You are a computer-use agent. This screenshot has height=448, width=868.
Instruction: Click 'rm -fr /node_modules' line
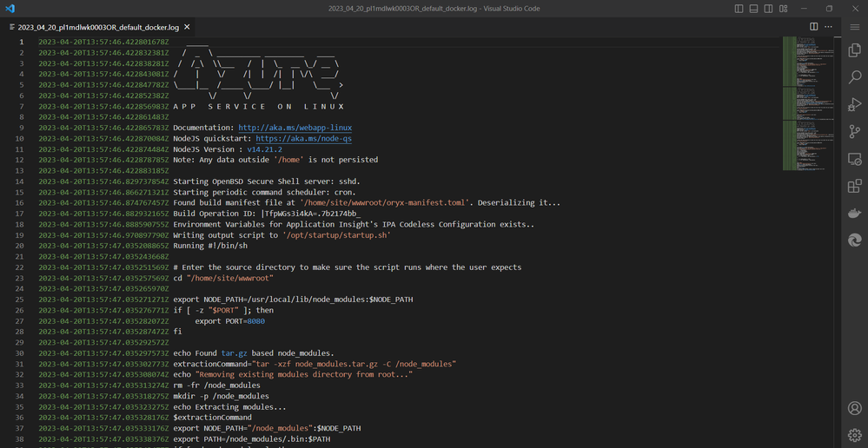pos(216,385)
